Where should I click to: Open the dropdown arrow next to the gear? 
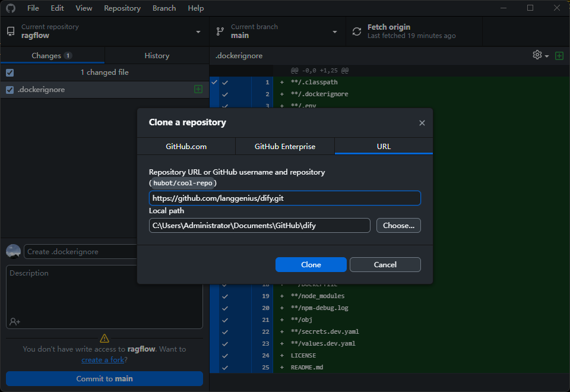click(x=547, y=56)
